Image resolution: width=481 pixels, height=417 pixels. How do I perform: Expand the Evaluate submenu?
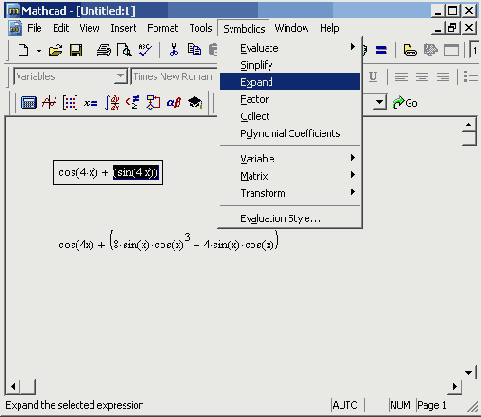[290, 48]
